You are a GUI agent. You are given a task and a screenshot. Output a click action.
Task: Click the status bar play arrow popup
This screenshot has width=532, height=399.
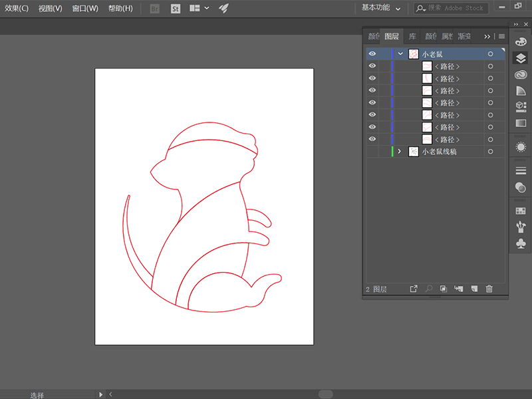pyautogui.click(x=100, y=394)
